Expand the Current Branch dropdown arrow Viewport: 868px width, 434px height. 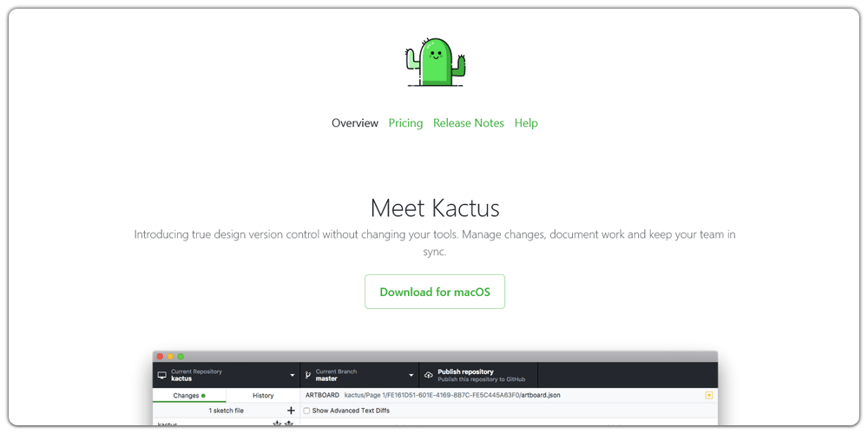click(411, 375)
